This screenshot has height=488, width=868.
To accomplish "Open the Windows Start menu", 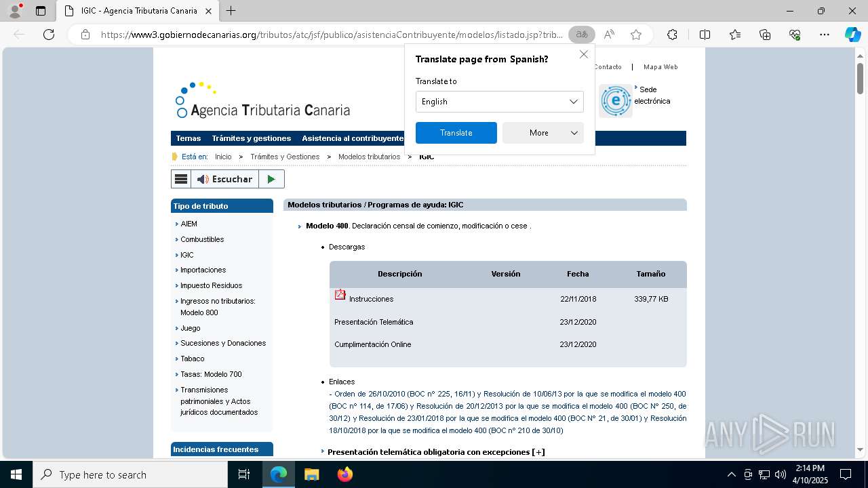I will coord(16,474).
